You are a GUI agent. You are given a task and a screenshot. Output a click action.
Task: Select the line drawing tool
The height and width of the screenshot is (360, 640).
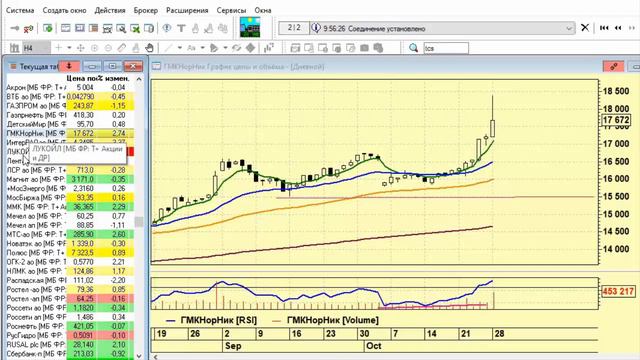[x=169, y=48]
